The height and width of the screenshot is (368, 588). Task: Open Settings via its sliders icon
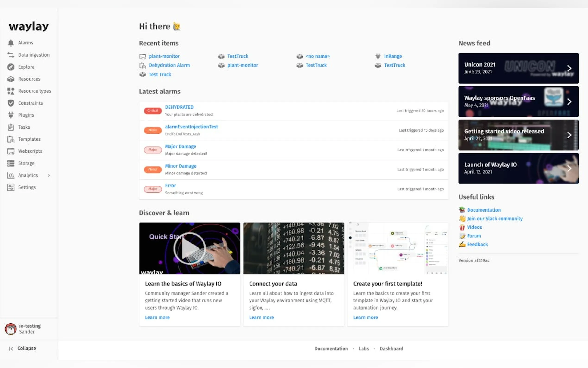coord(11,187)
